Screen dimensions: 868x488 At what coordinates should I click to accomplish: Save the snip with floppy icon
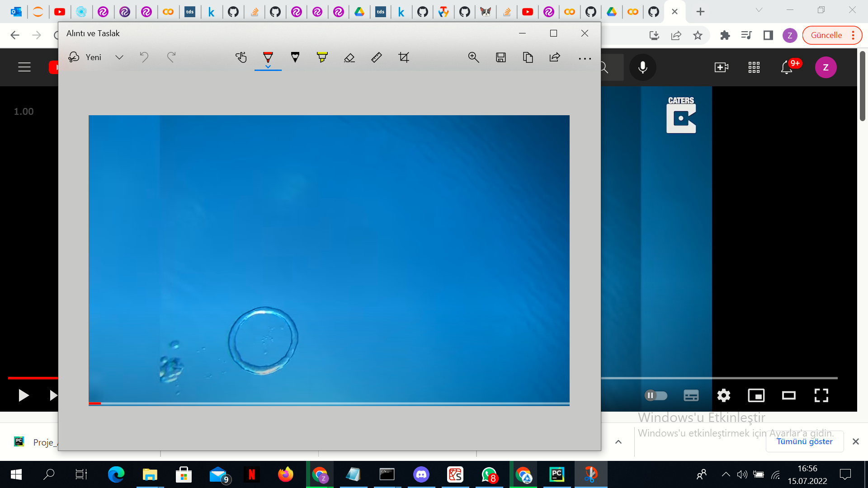(x=500, y=57)
